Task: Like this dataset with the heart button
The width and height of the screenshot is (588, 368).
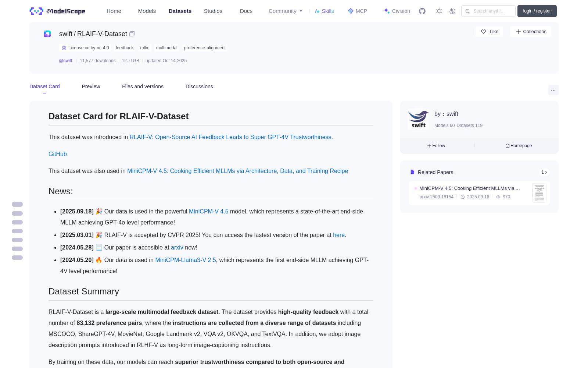Action: click(489, 32)
